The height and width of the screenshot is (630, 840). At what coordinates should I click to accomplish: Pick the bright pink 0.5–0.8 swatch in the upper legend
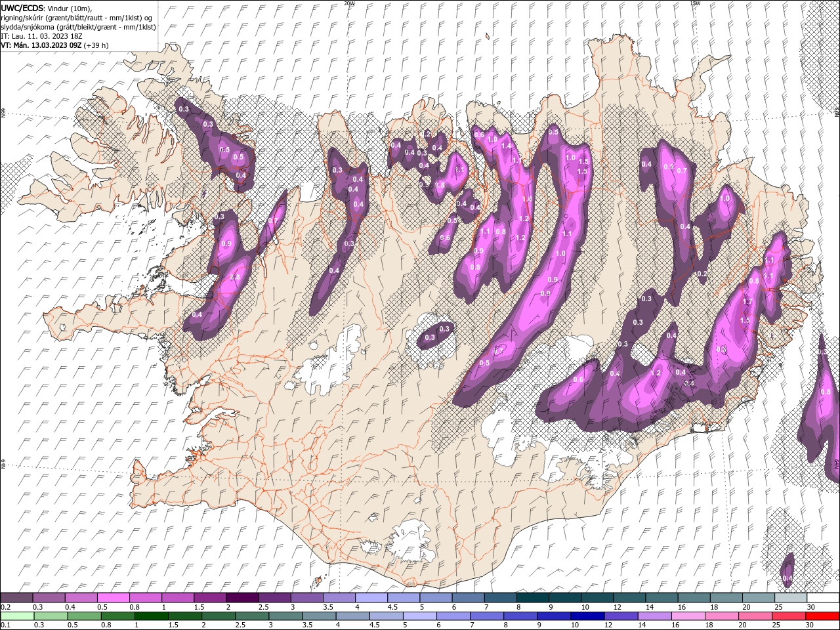(x=114, y=598)
